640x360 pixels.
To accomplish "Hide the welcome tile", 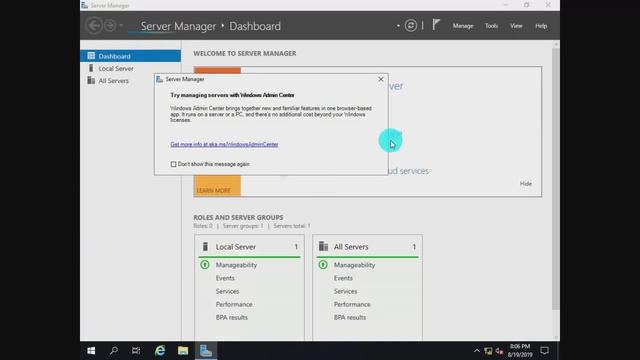I will [x=526, y=184].
